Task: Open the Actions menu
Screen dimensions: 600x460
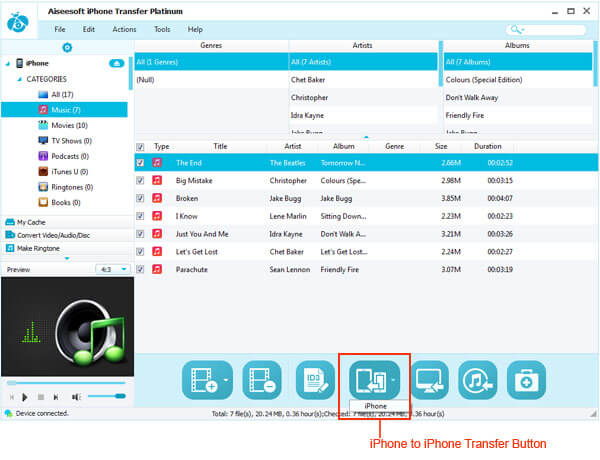Action: pos(124,29)
